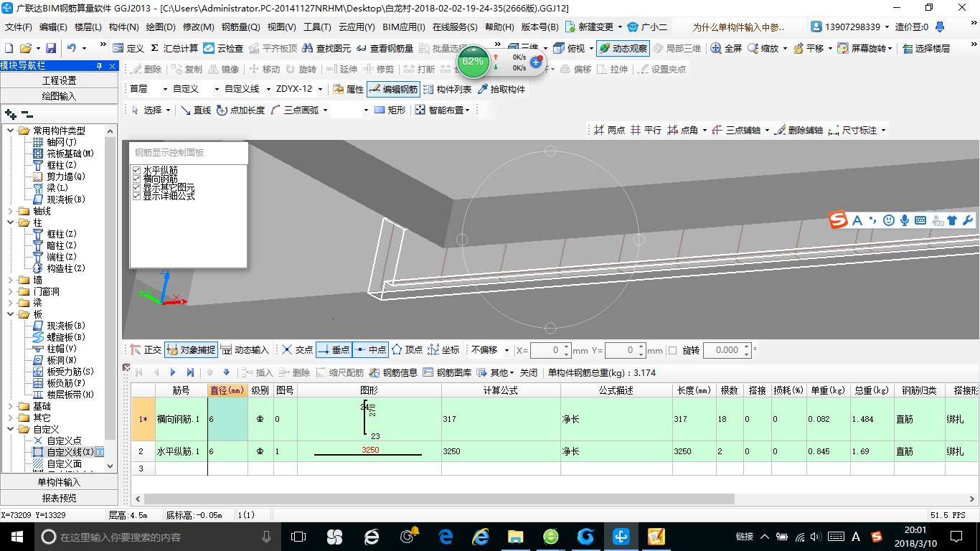The height and width of the screenshot is (551, 980).
Task: Click 平行 parallel auxiliary axis tool
Action: [646, 130]
